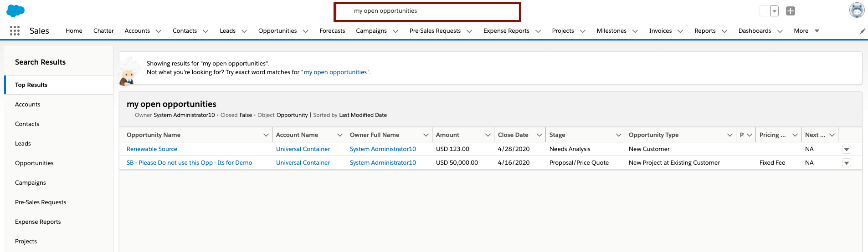The height and width of the screenshot is (252, 868).
Task: Open Universal Container account in Renewable Source row
Action: pos(303,149)
